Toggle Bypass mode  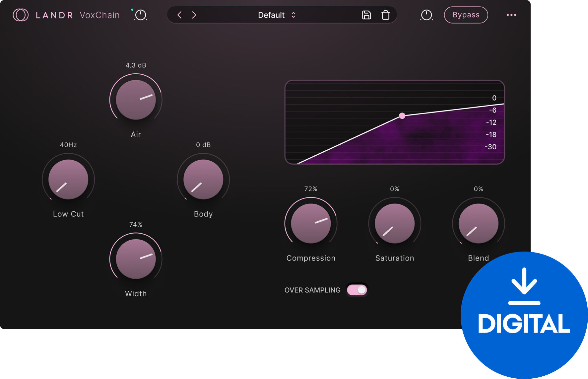466,15
